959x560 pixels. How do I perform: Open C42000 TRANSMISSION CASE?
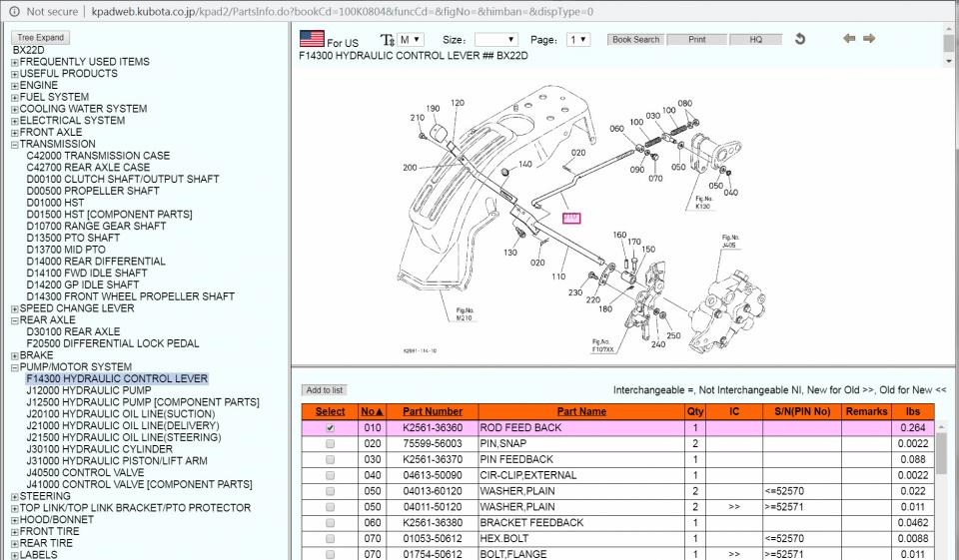coord(98,156)
